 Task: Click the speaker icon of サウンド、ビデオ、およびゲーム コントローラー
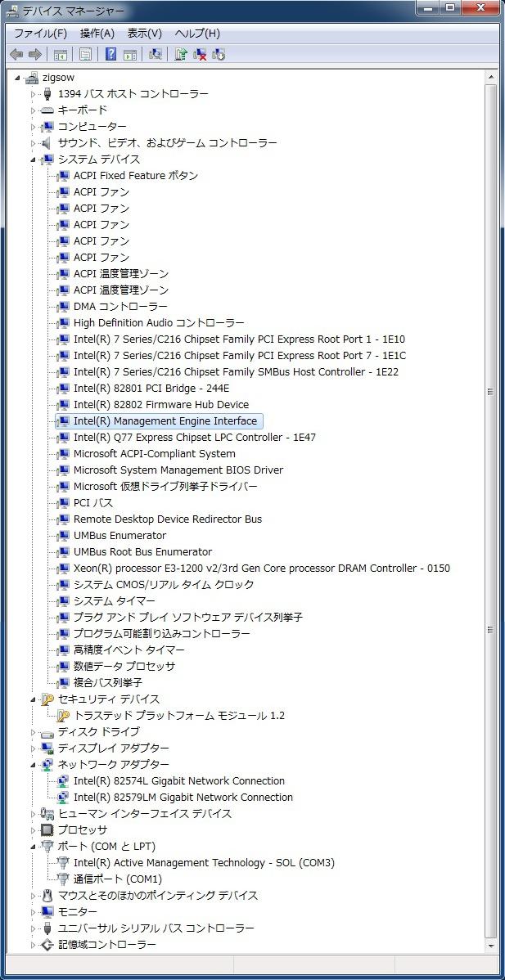click(x=47, y=143)
